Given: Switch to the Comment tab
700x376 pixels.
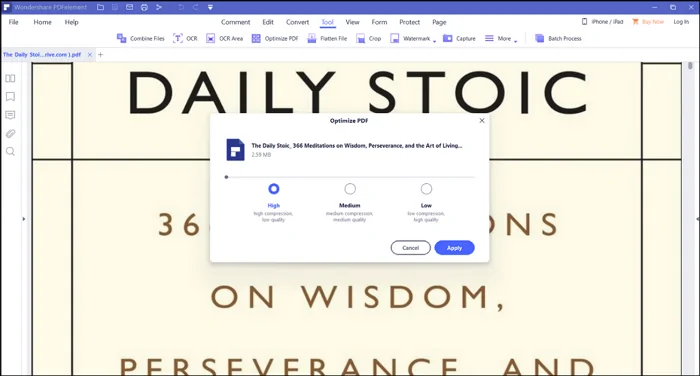Looking at the screenshot, I should click(x=236, y=22).
